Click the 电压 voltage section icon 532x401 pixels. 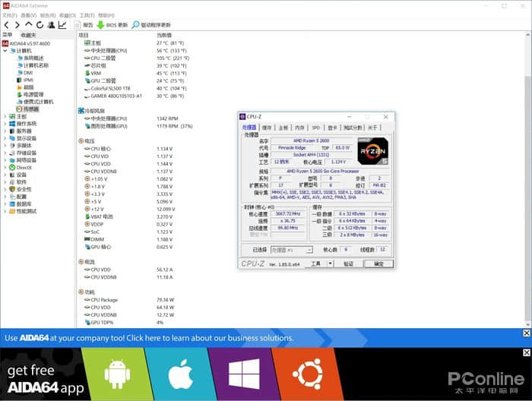click(81, 141)
